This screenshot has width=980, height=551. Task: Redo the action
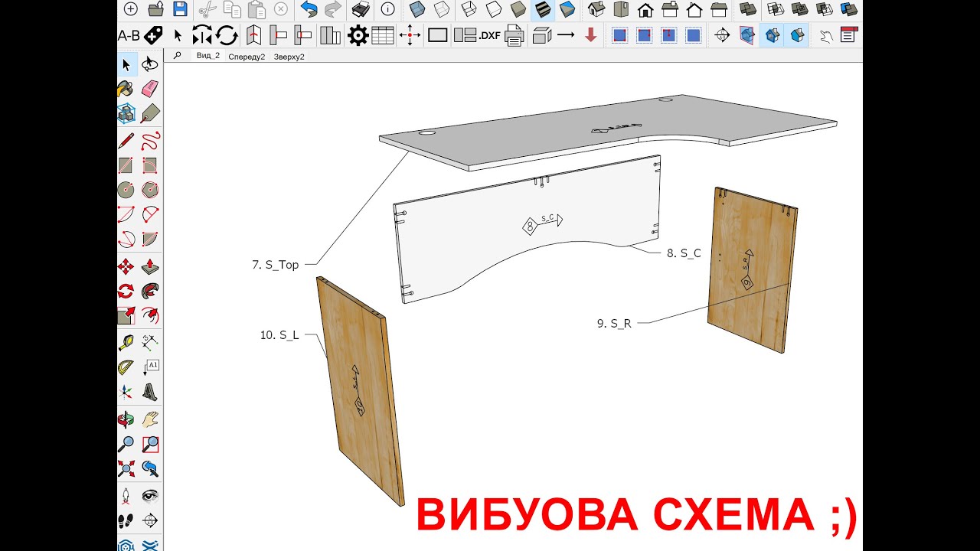[333, 9]
